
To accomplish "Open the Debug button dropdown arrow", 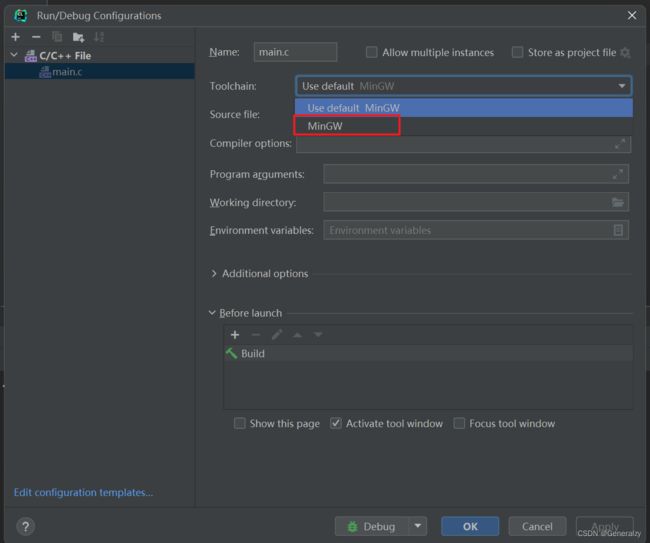I will [x=417, y=526].
